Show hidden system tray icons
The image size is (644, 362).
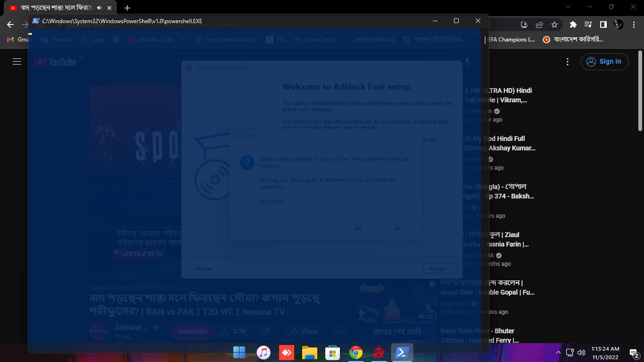point(558,353)
